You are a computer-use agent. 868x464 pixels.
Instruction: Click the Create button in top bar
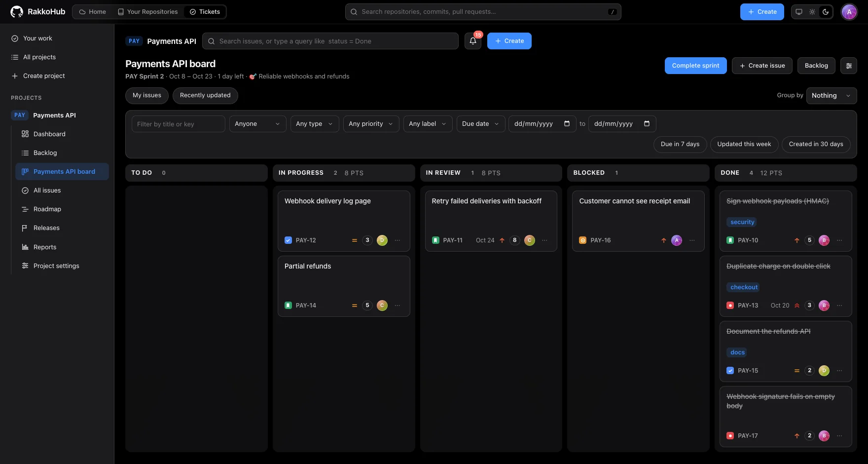[x=762, y=12]
